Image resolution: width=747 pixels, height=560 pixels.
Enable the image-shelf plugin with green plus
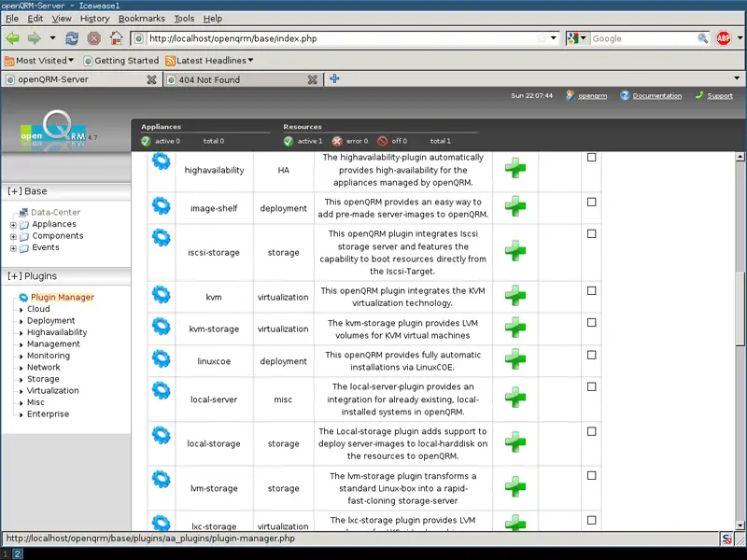coord(515,206)
